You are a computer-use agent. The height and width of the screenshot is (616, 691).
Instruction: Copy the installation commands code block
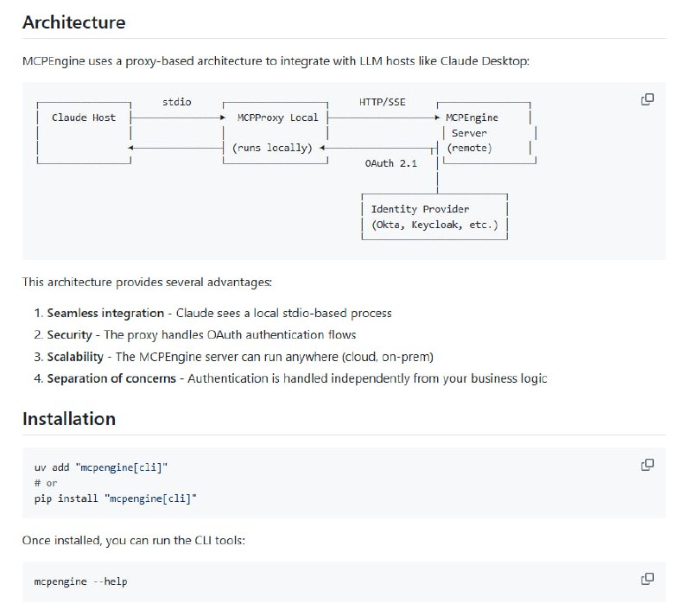[x=647, y=465]
